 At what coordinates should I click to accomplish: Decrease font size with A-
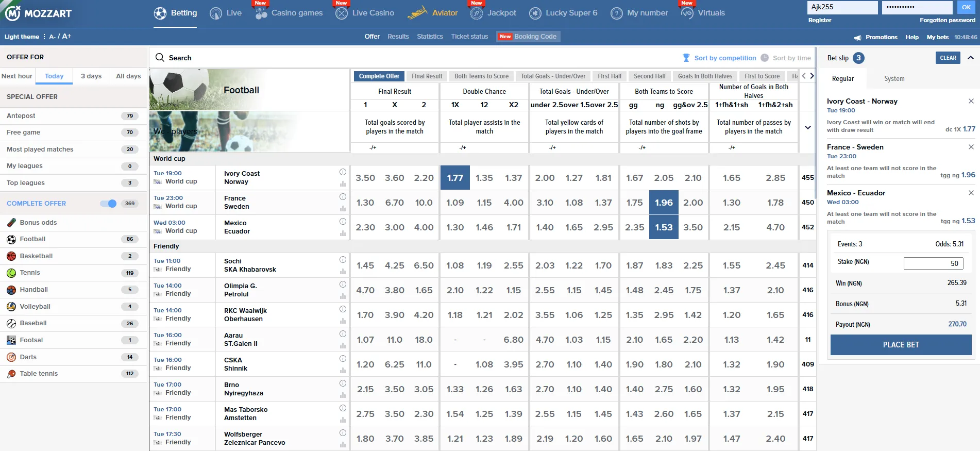tap(52, 37)
